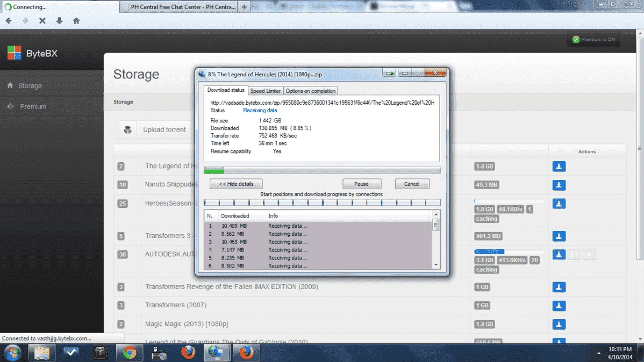The width and height of the screenshot is (644, 362).
Task: Click the download dialog progress bar
Action: pos(322,170)
